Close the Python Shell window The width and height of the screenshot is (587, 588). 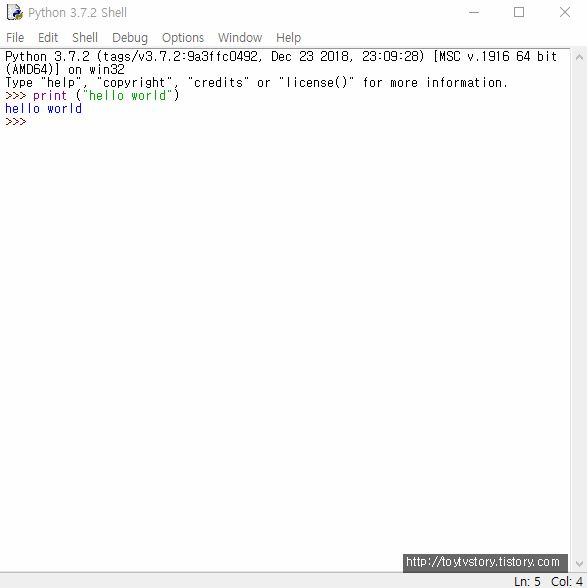click(564, 12)
